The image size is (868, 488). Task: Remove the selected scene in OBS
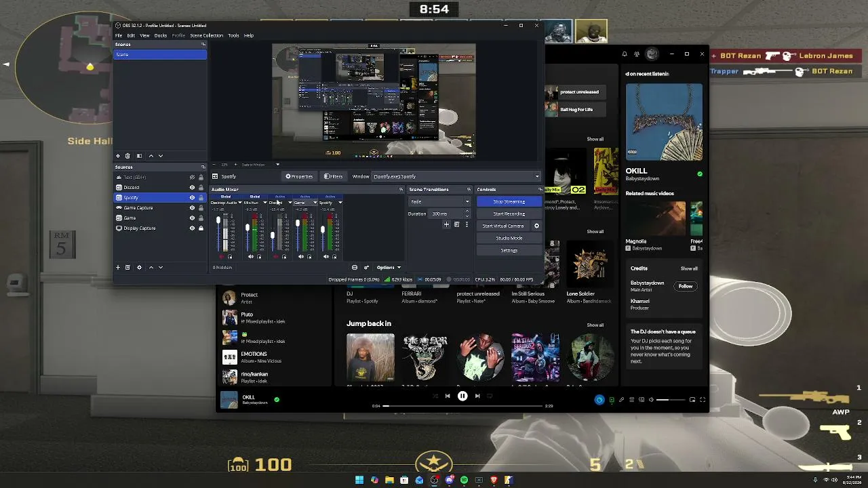(x=127, y=156)
